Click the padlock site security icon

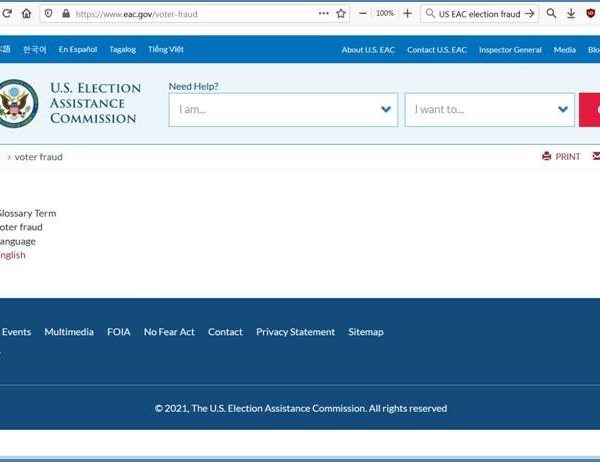pos(66,14)
